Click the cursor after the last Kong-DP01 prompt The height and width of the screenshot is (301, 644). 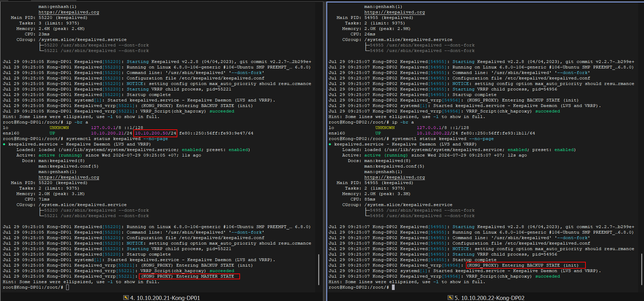(x=67, y=287)
